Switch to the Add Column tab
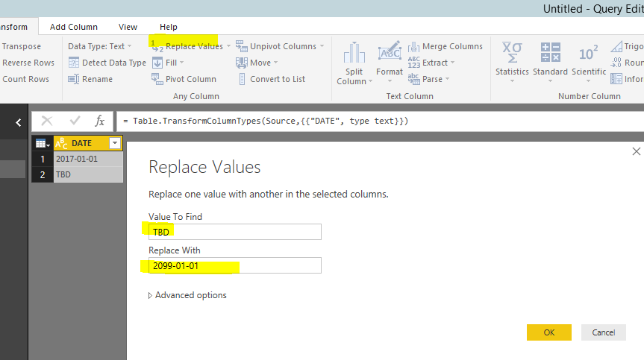This screenshot has height=360, width=644. (x=74, y=27)
